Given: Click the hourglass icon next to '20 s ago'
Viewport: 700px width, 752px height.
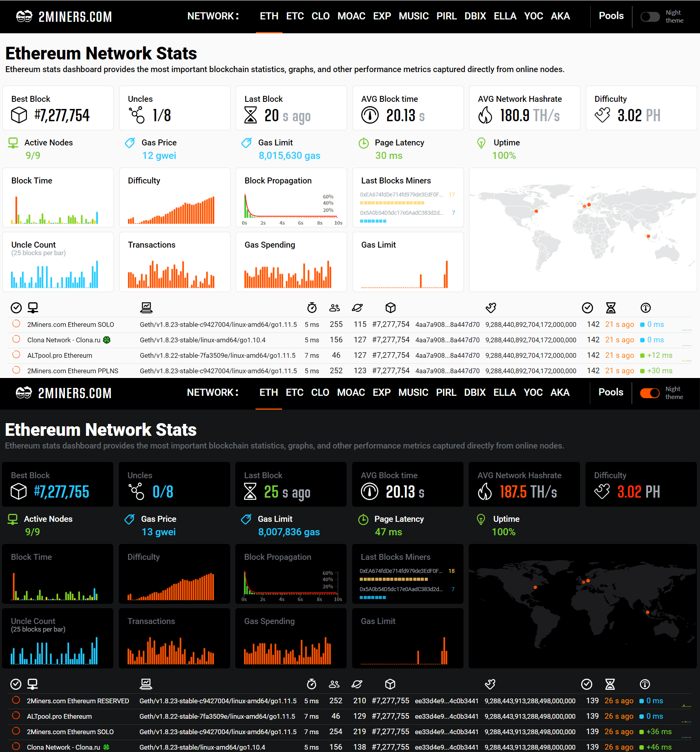Looking at the screenshot, I should coord(250,115).
